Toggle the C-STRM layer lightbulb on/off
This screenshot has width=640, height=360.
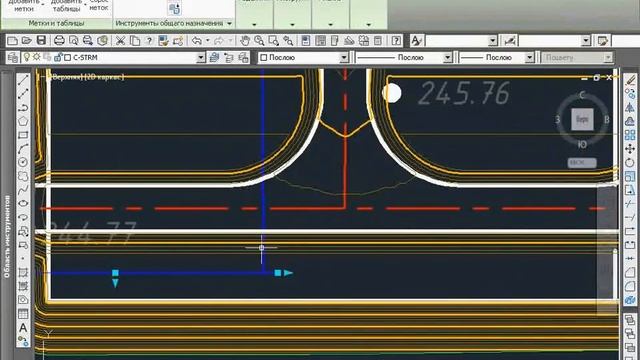(27, 57)
